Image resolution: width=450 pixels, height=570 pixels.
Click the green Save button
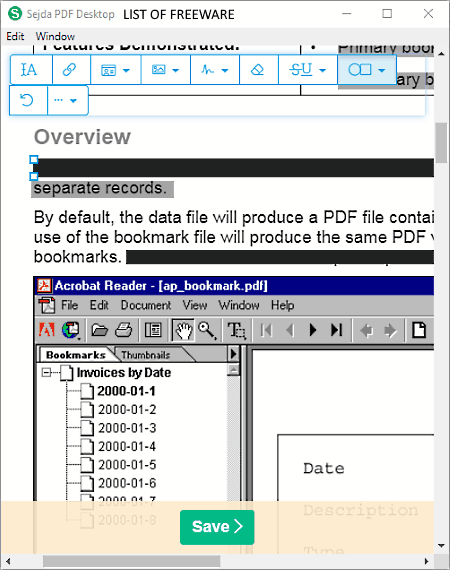(217, 527)
